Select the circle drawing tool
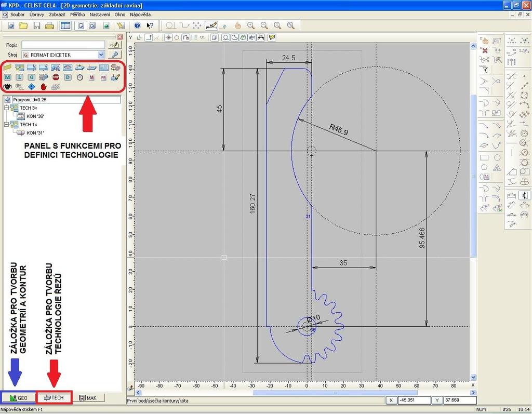Viewport: 532px width, 414px height. point(497,157)
